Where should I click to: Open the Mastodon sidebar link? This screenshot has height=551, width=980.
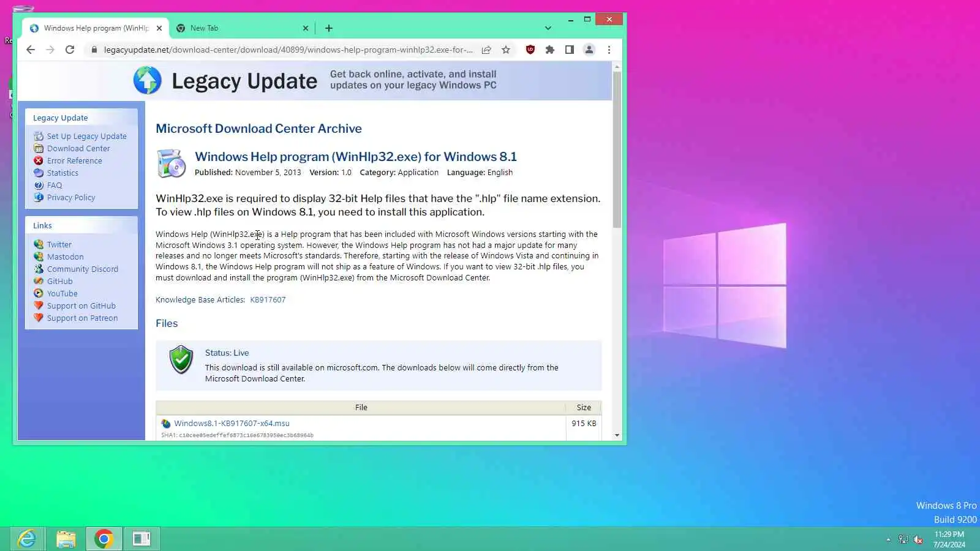pos(66,257)
